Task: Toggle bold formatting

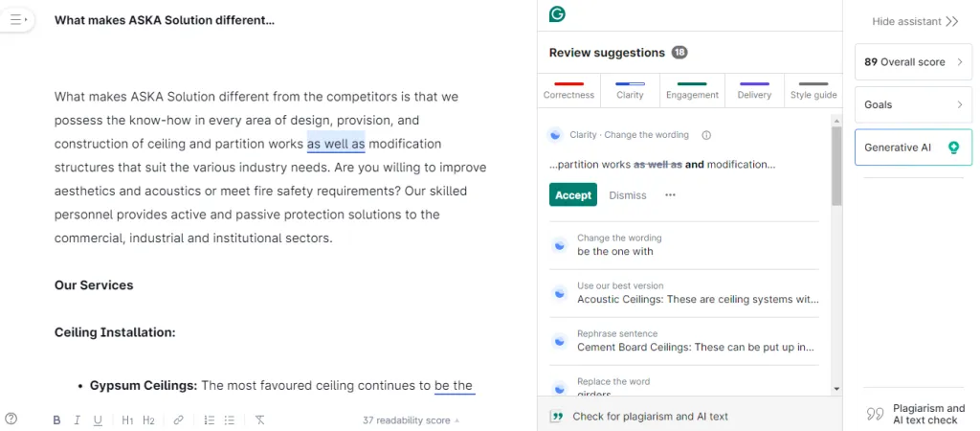Action: click(x=56, y=420)
